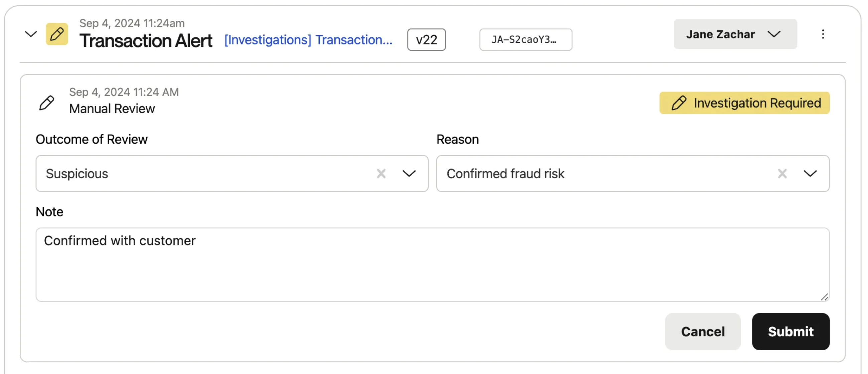868x374 pixels.
Task: Open the Reason dropdown arrow
Action: (x=810, y=174)
